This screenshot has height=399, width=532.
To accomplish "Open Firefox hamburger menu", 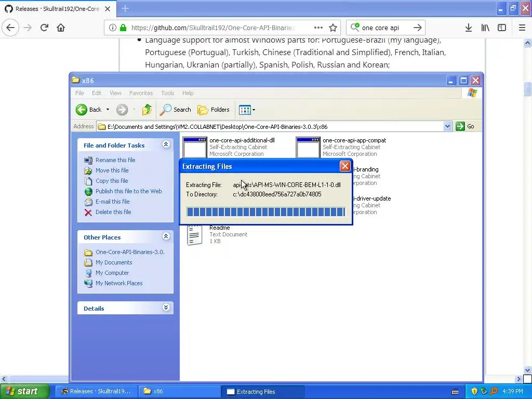I will [522, 28].
